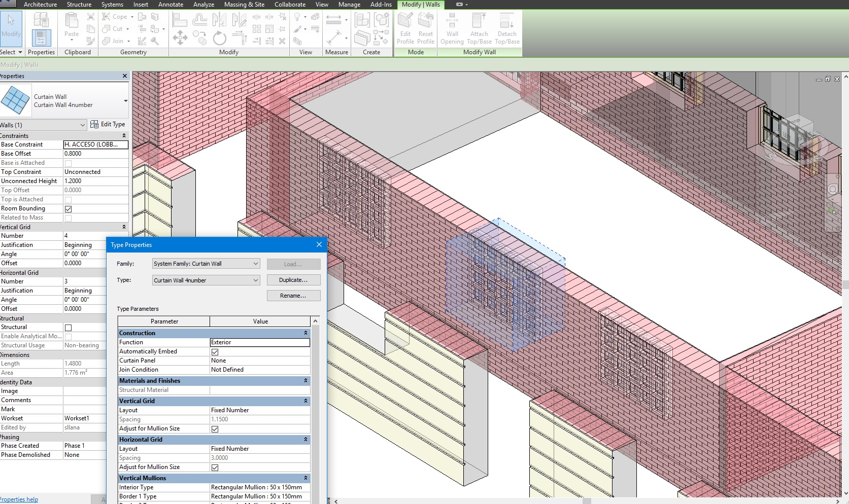Click the Type Parameters vertical scrollbar
The height and width of the screenshot is (504, 849).
(315, 406)
